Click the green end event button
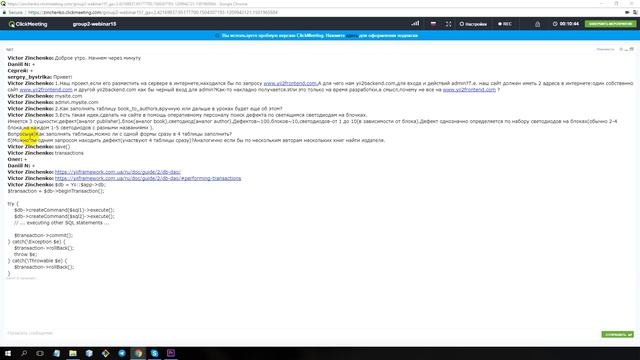640x360 pixels. click(x=610, y=24)
